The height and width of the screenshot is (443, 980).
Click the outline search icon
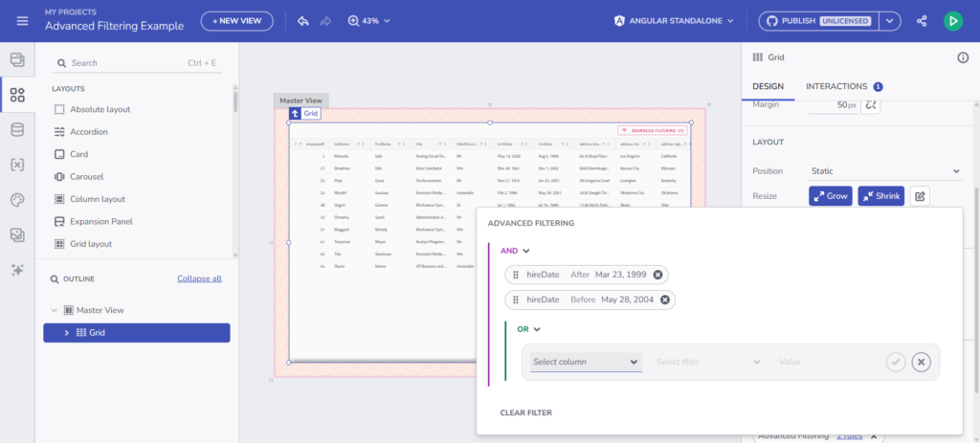(55, 279)
